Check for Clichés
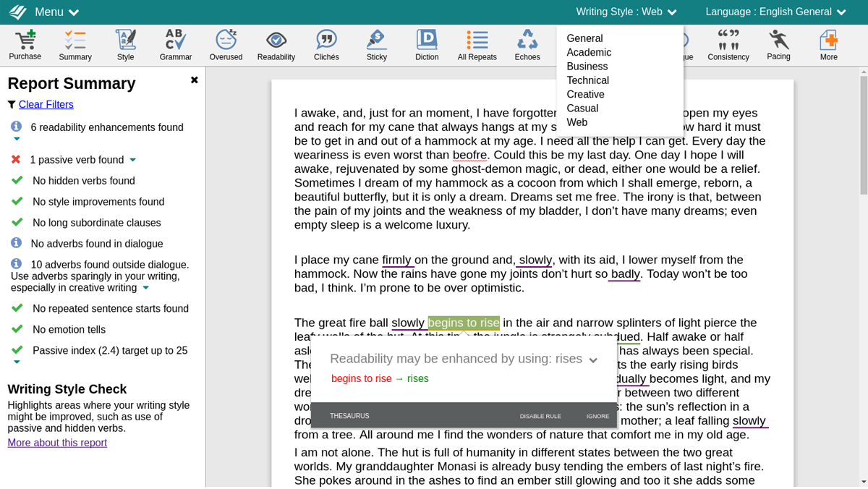Viewport: 868px width, 489px height. pos(326,45)
